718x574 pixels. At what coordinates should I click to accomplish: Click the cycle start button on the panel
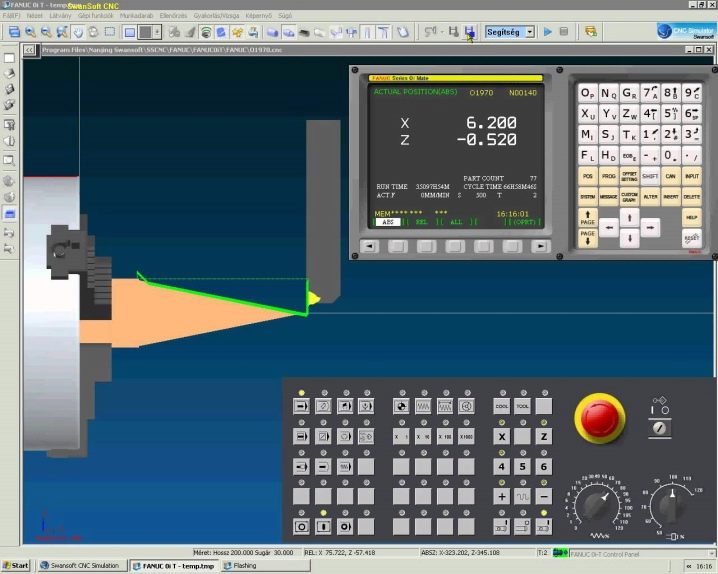[301, 527]
